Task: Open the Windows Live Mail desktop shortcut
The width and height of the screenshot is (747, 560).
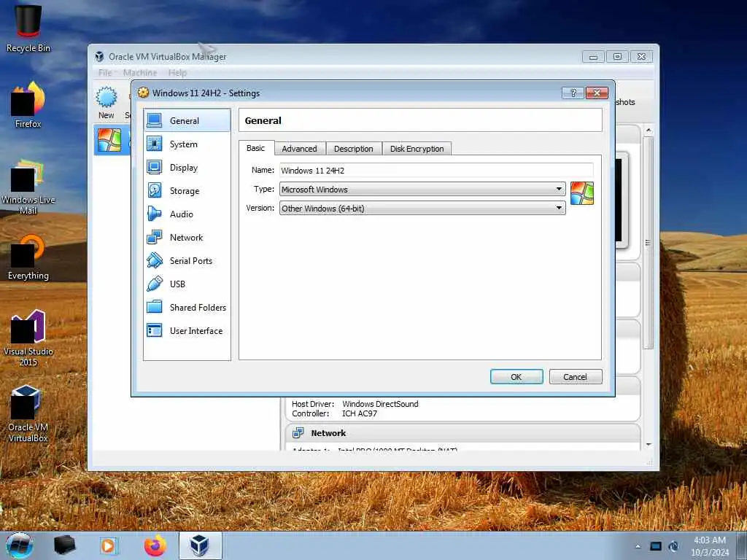Action: point(28,187)
